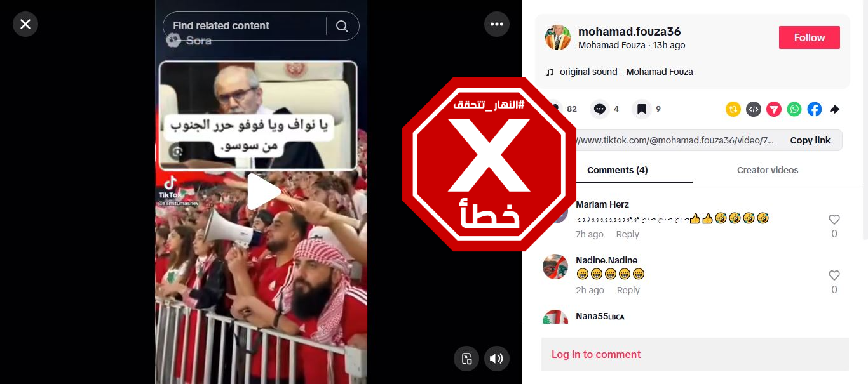Follow mohamad.fouza36

[810, 37]
